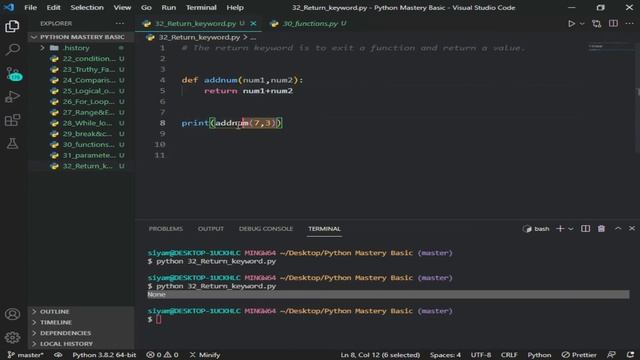640x360 pixels.
Task: Click Minify in status bar
Action: 205,355
